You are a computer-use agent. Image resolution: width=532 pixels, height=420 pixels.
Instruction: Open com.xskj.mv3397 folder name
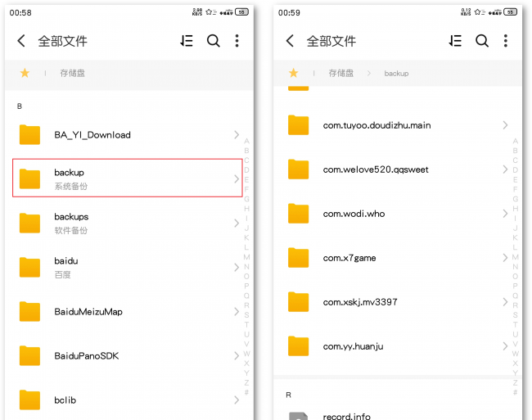pyautogui.click(x=360, y=302)
